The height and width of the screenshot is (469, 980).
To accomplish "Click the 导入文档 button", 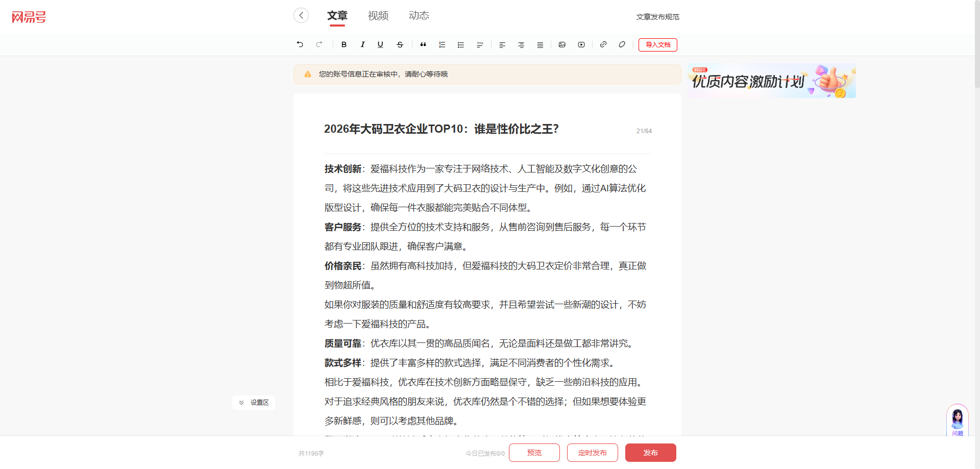I will [658, 45].
